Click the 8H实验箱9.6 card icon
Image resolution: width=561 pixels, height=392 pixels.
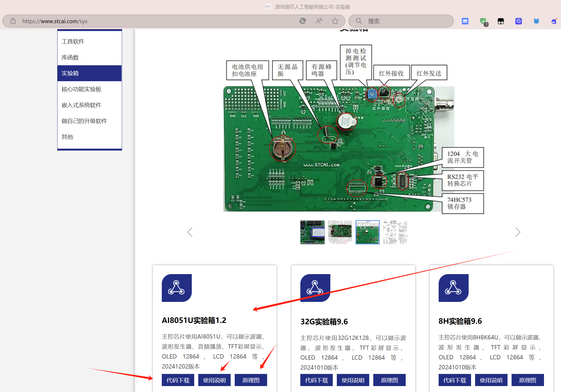(453, 288)
